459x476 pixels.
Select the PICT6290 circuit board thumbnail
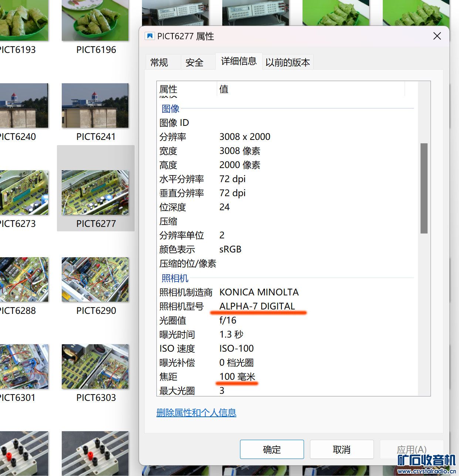point(95,279)
